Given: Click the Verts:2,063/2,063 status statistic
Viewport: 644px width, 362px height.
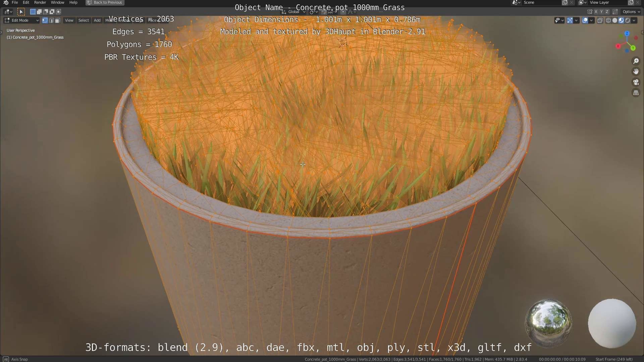Looking at the screenshot, I should pos(374,359).
